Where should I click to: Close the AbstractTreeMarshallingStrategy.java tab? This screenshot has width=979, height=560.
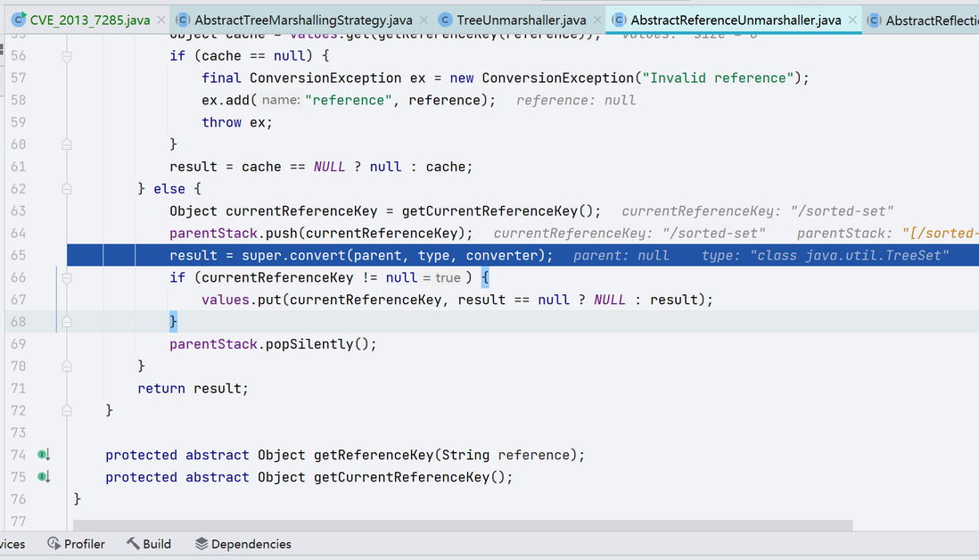pyautogui.click(x=424, y=20)
